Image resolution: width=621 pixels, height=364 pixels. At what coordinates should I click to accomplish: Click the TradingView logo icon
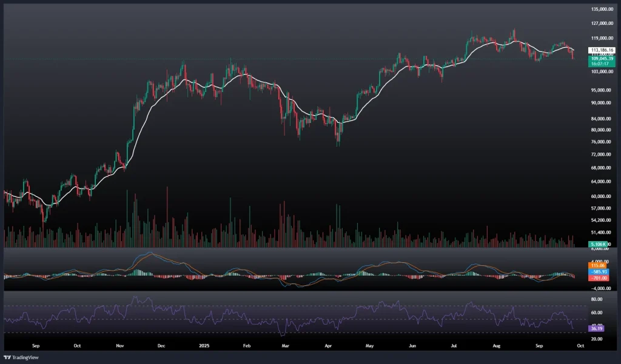click(x=8, y=357)
